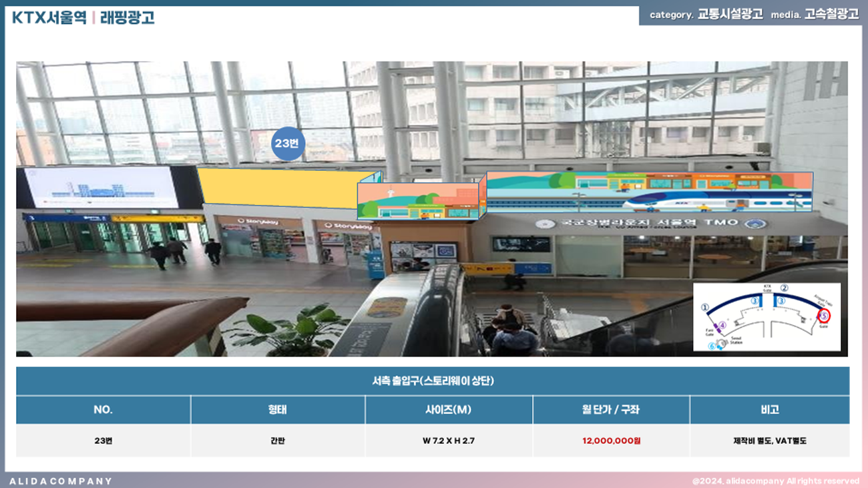Click the large digital screen above gates
This screenshot has height=488, width=868.
(101, 188)
